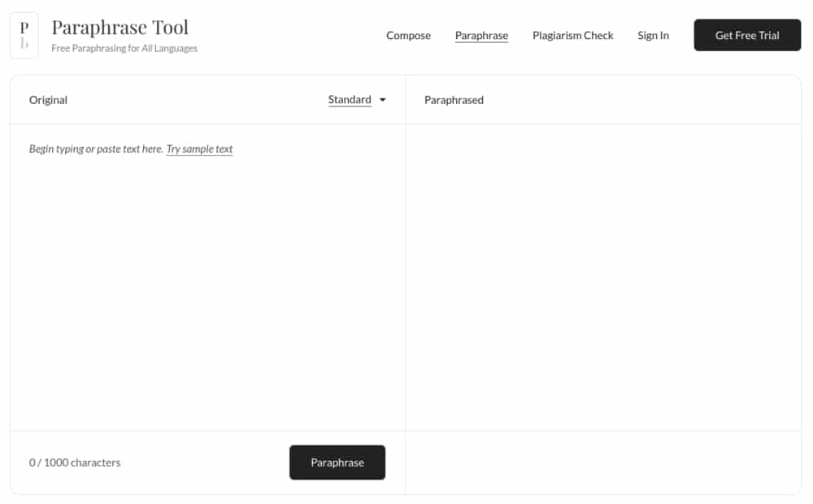Click the "Paraphrased" panel heading

(454, 100)
